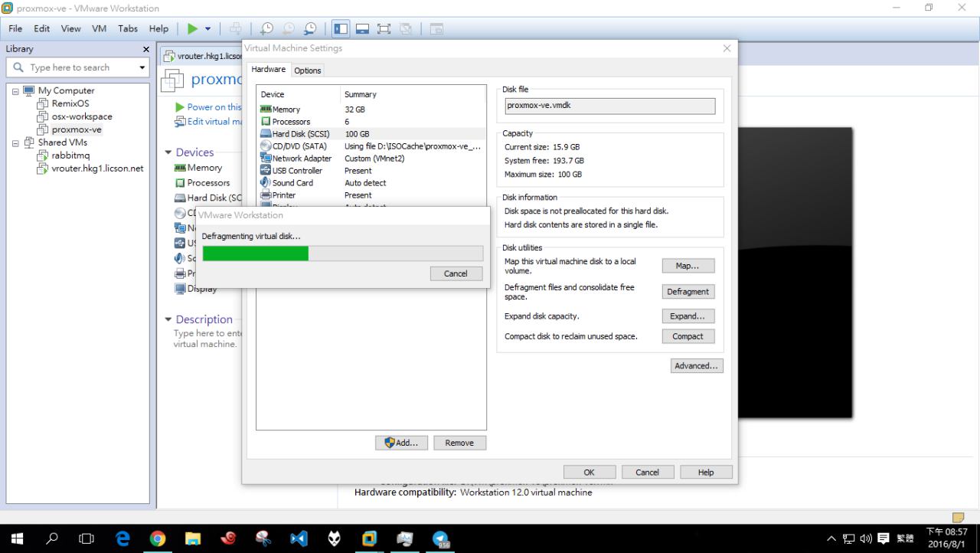Click the full screen mode icon
Screen dimensions: 980x553
[x=384, y=29]
